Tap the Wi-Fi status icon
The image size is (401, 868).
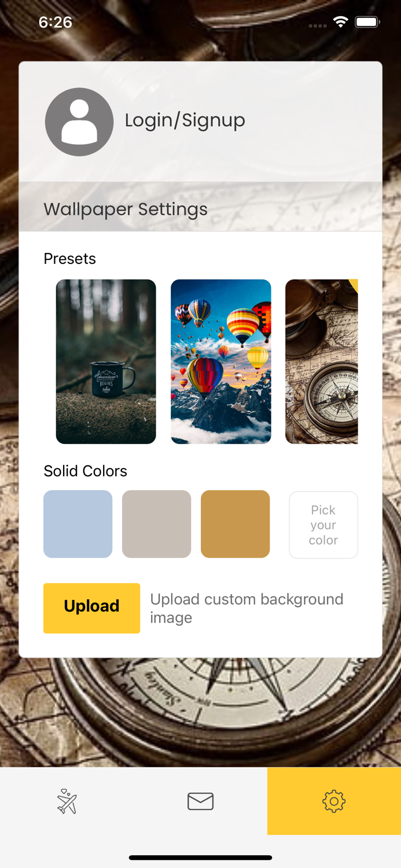click(341, 22)
